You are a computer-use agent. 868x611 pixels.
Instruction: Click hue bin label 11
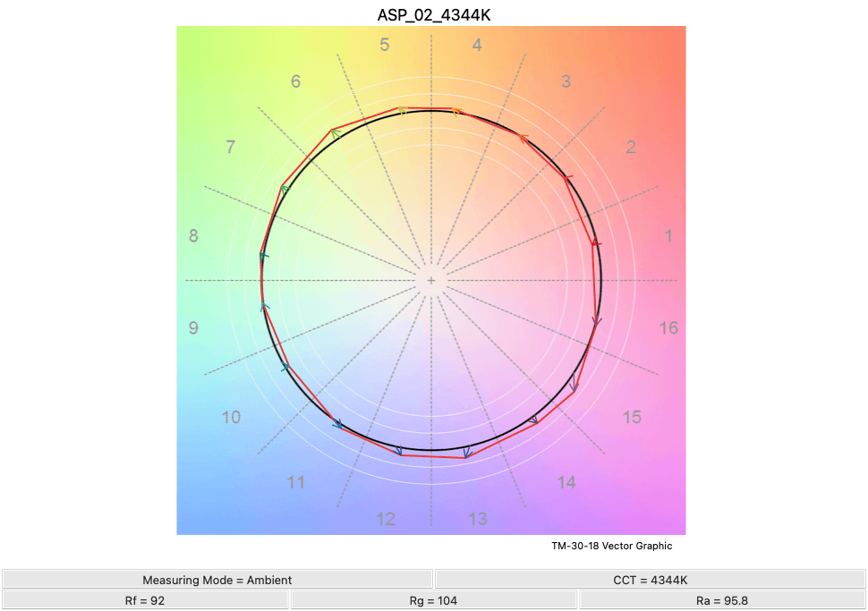pyautogui.click(x=295, y=482)
